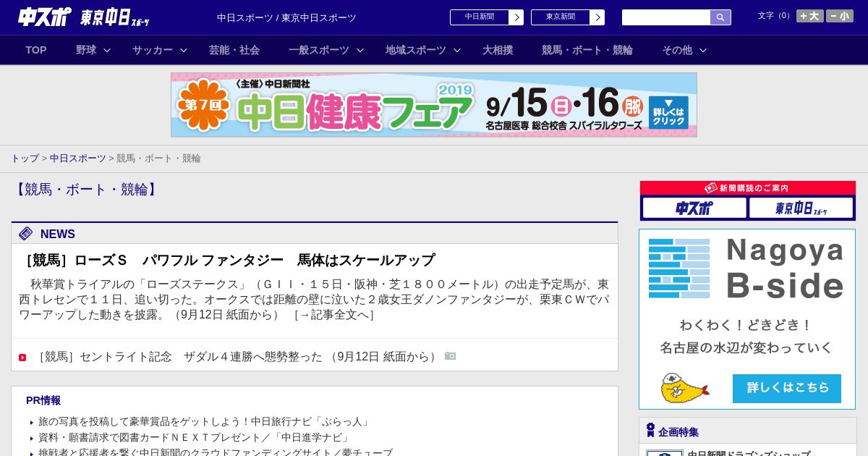868x456 pixels.
Task: Click the fried shrimp mascot icon
Action: point(684,388)
